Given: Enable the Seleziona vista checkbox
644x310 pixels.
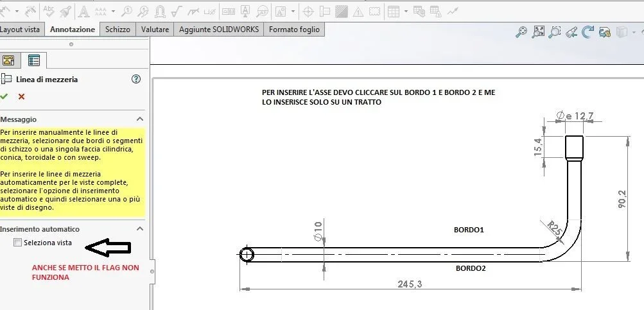Looking at the screenshot, I should click(x=17, y=243).
